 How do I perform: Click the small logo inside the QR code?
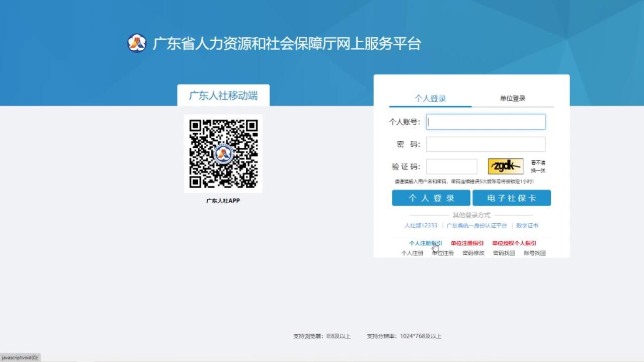(223, 154)
